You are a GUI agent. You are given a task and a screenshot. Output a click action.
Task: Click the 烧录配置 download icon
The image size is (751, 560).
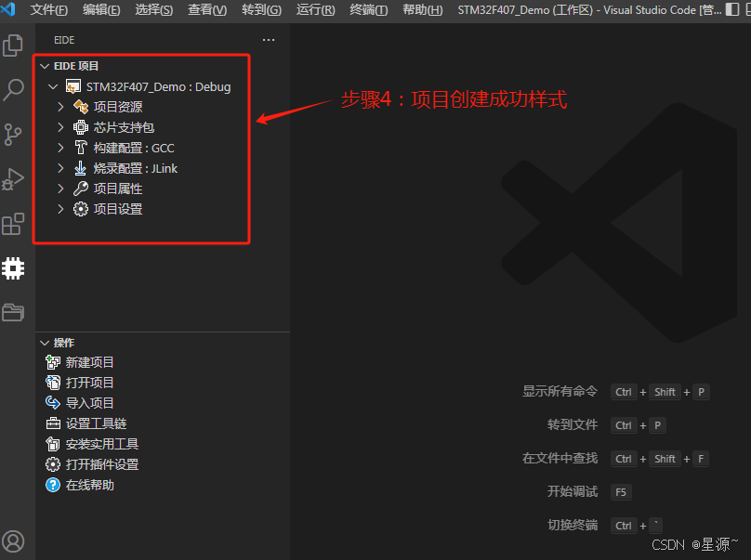(81, 168)
